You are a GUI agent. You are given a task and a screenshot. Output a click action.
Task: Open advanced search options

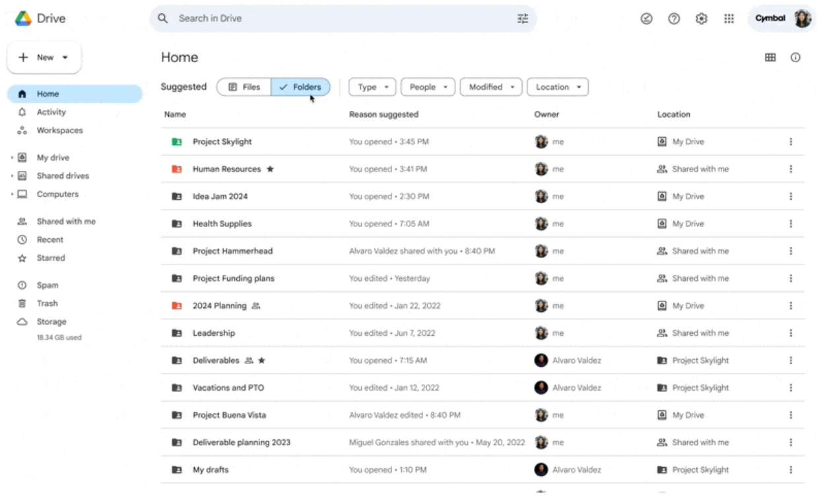(522, 18)
